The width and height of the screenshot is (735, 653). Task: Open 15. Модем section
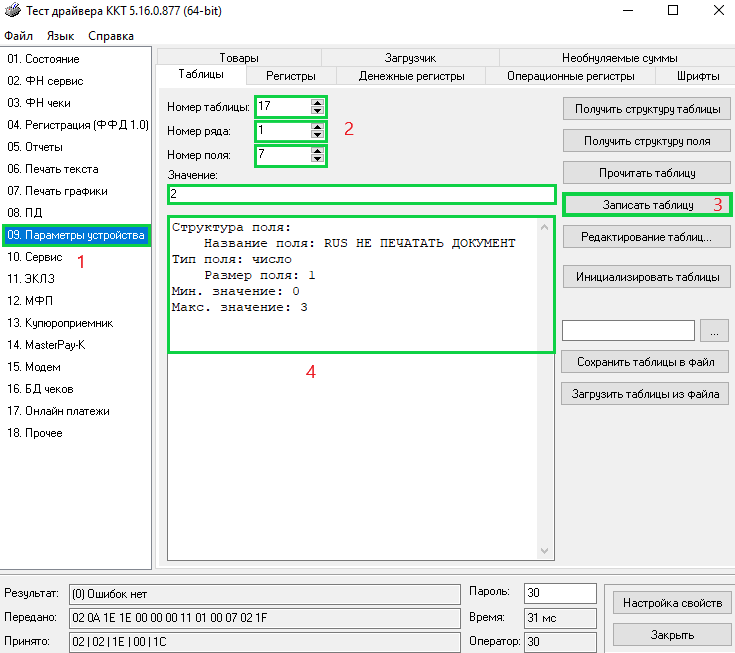click(x=34, y=367)
